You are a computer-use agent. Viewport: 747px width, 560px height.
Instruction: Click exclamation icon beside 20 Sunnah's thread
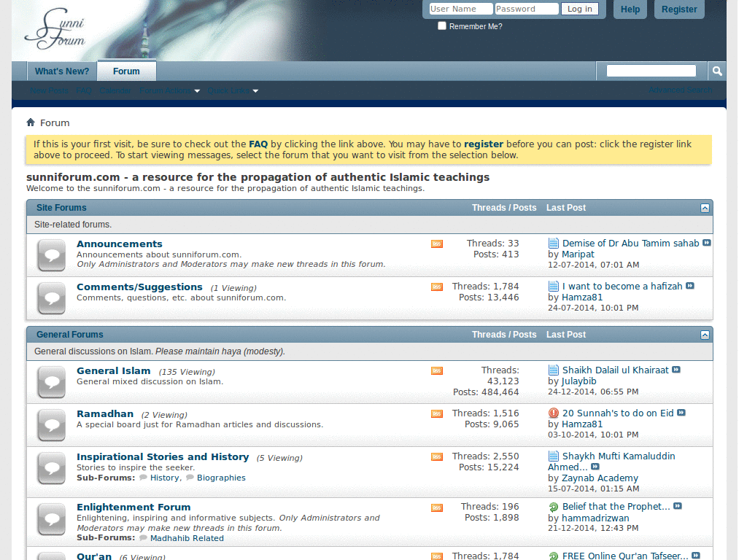(553, 413)
